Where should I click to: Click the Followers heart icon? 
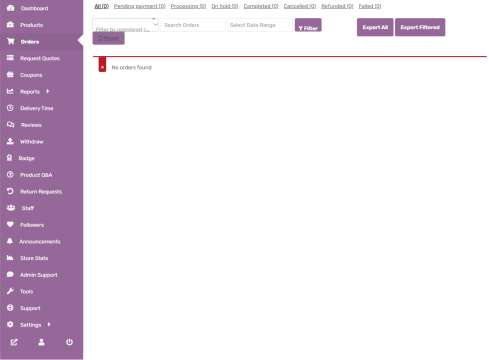10,224
